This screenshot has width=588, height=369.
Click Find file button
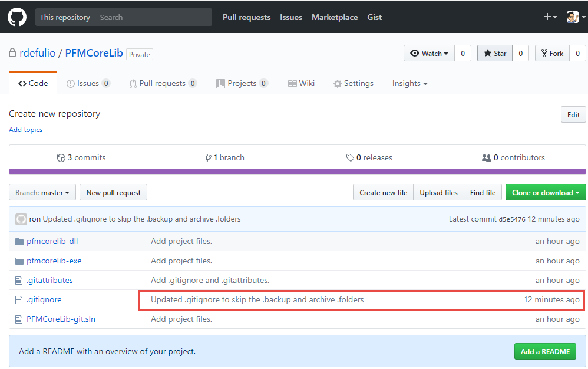[x=483, y=192]
